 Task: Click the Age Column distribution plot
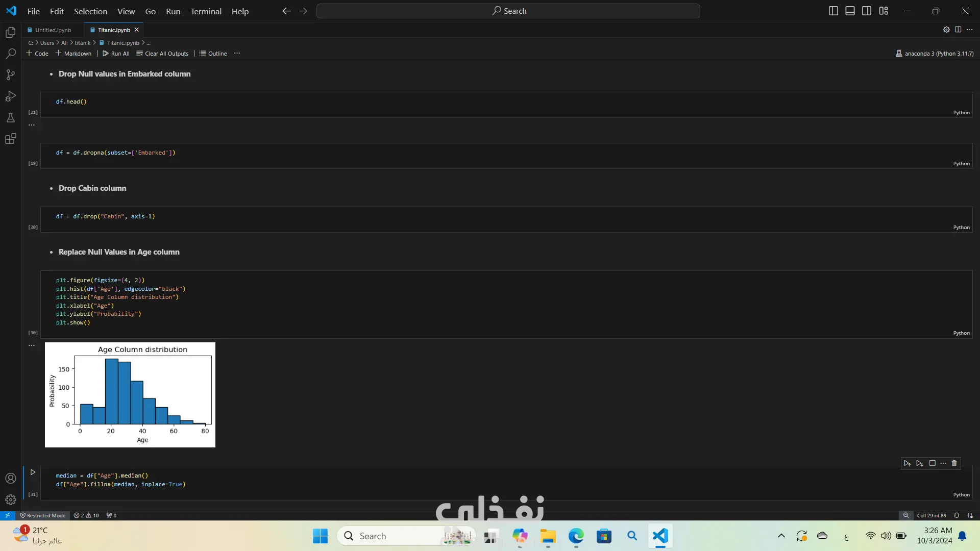click(x=130, y=395)
